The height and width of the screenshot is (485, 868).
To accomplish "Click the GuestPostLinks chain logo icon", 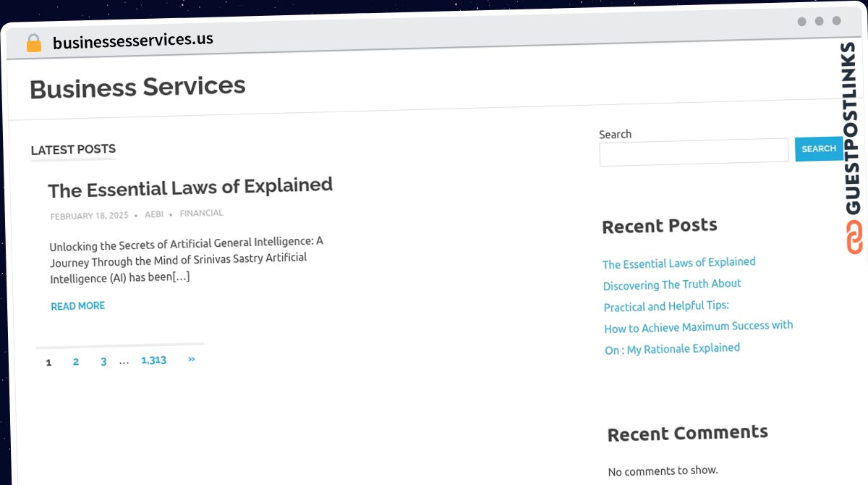I will point(854,238).
